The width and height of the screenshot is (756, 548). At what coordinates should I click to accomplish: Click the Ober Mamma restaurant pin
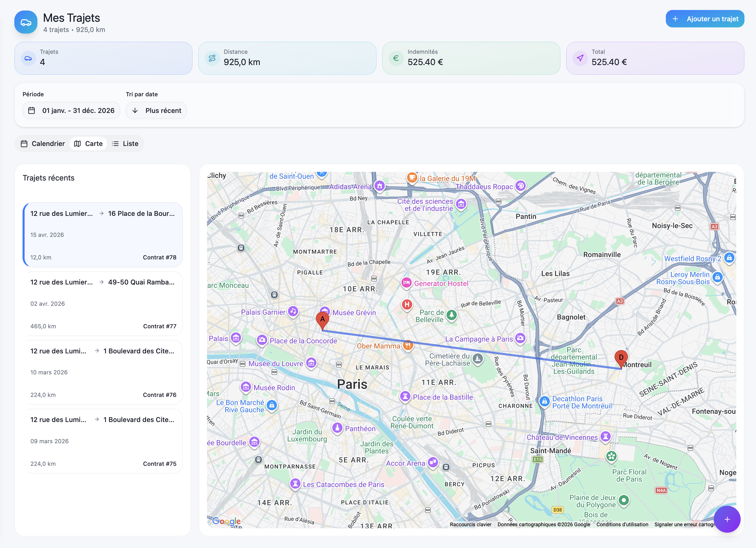(x=408, y=345)
